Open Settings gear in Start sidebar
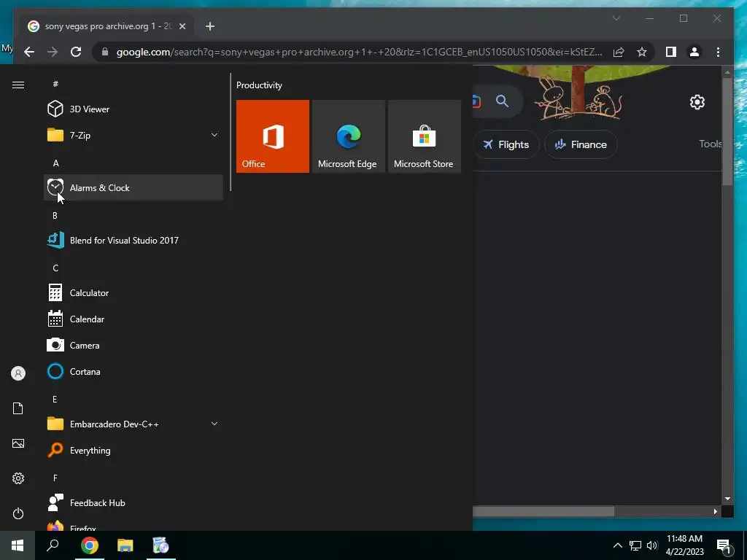This screenshot has height=560, width=747. tap(18, 478)
